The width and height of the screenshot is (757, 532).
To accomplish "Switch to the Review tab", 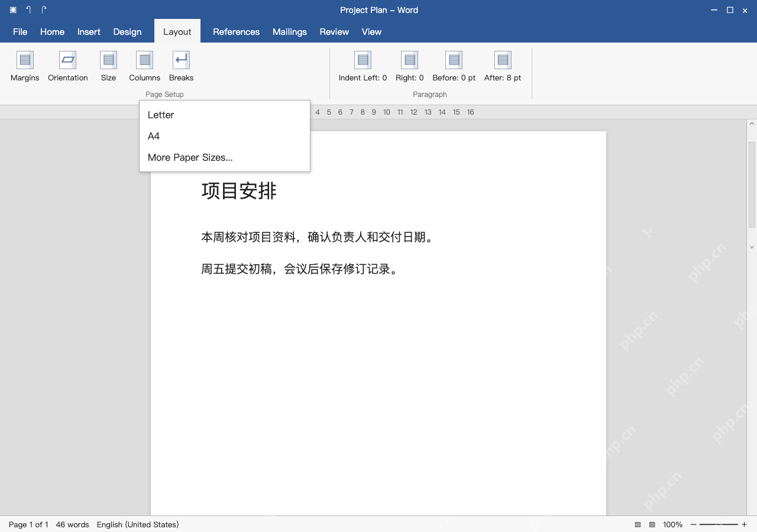I will click(x=334, y=32).
